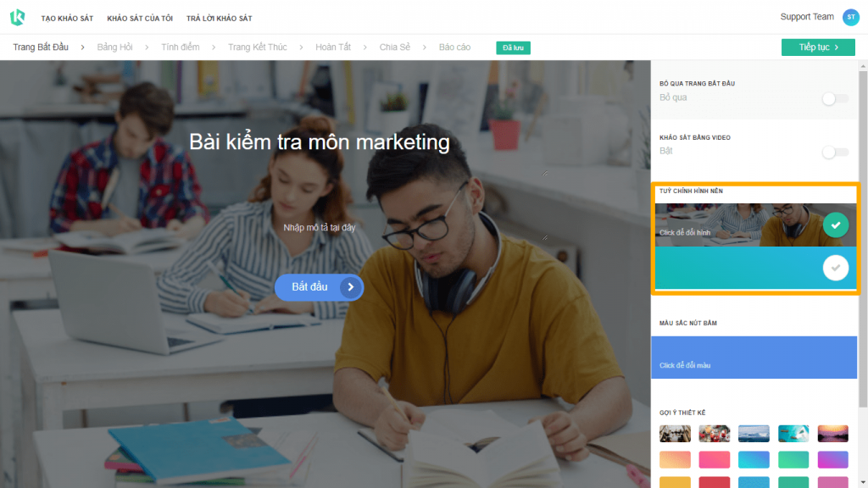Open the ST user avatar icon
The image size is (868, 488).
click(x=851, y=17)
